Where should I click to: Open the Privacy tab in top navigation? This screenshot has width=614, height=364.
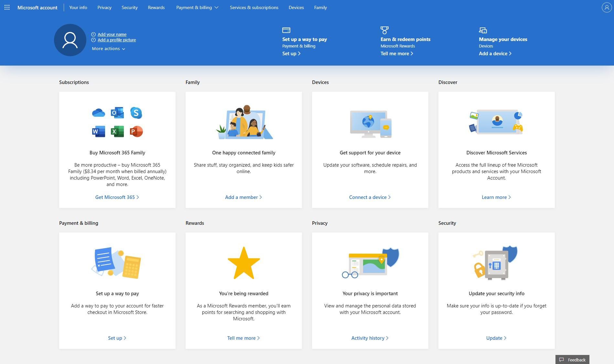pyautogui.click(x=104, y=7)
